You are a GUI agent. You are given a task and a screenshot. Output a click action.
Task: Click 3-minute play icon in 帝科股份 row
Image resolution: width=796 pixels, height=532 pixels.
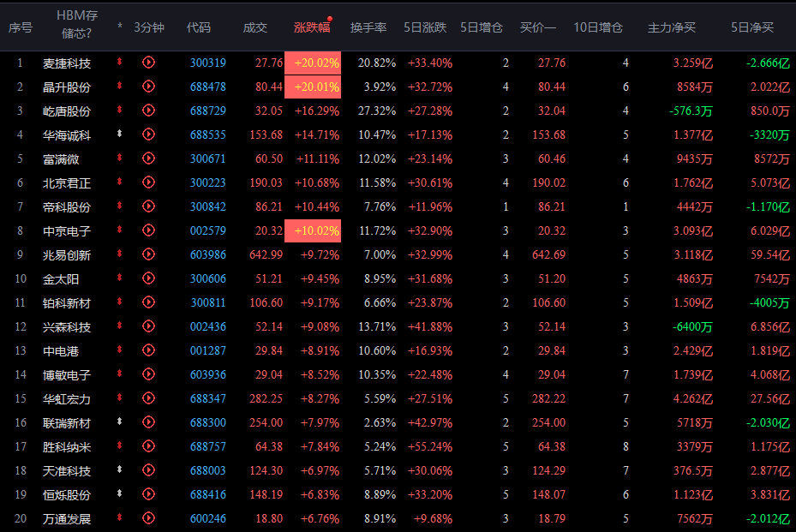(148, 206)
